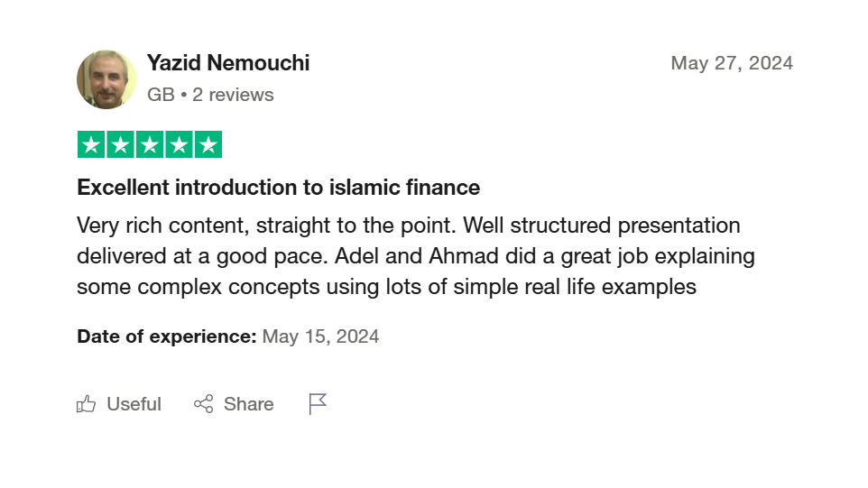Mark the review as Useful via the text label
The image size is (868, 488).
[134, 404]
